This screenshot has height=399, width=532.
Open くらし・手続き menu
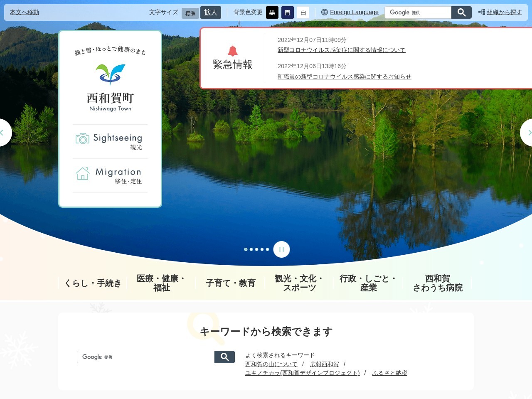pos(93,283)
